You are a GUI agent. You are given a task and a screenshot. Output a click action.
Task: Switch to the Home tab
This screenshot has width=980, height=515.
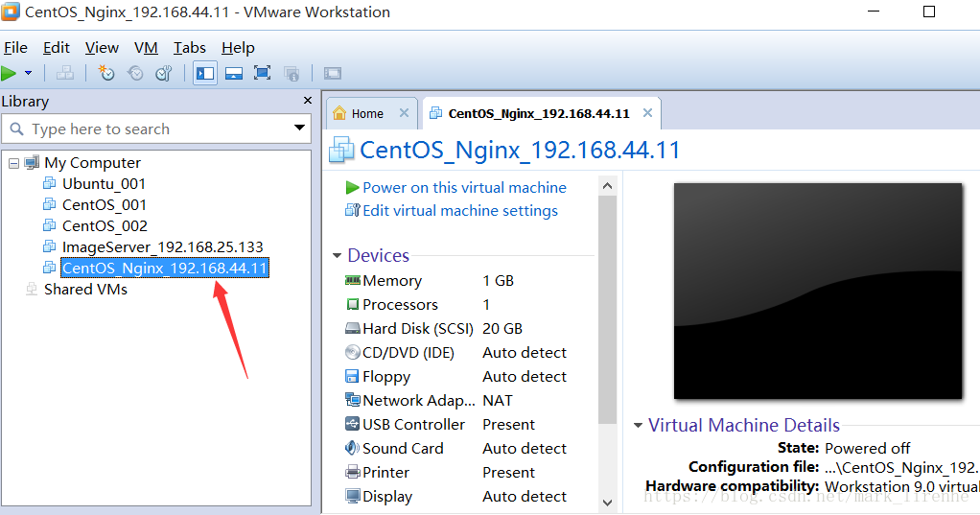367,114
